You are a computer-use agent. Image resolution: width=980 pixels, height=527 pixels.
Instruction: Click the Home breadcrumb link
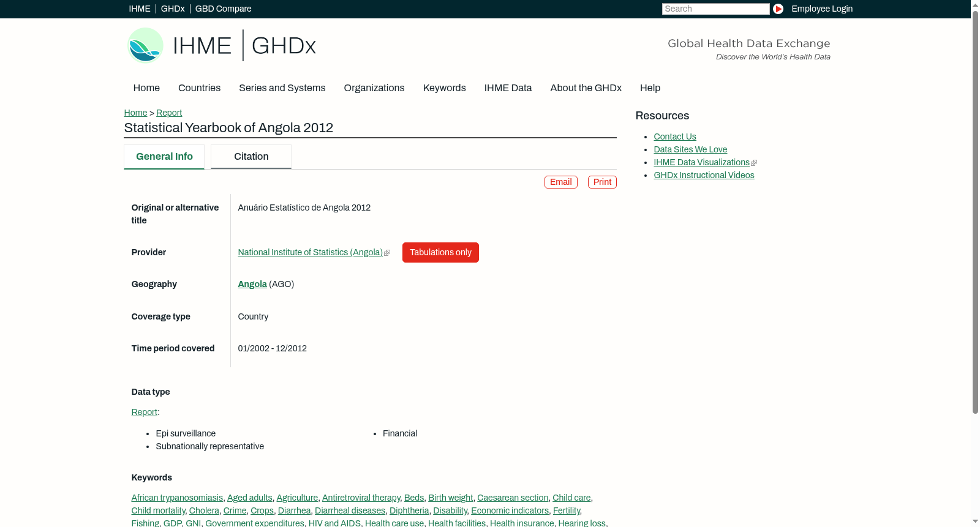[x=135, y=113]
